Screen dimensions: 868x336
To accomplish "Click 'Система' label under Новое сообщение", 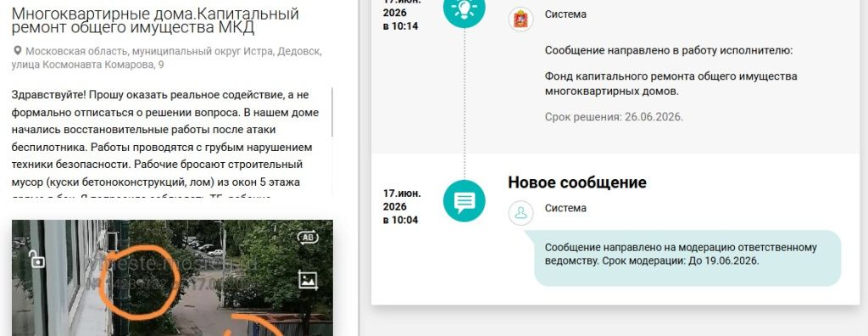I will coord(565,209).
